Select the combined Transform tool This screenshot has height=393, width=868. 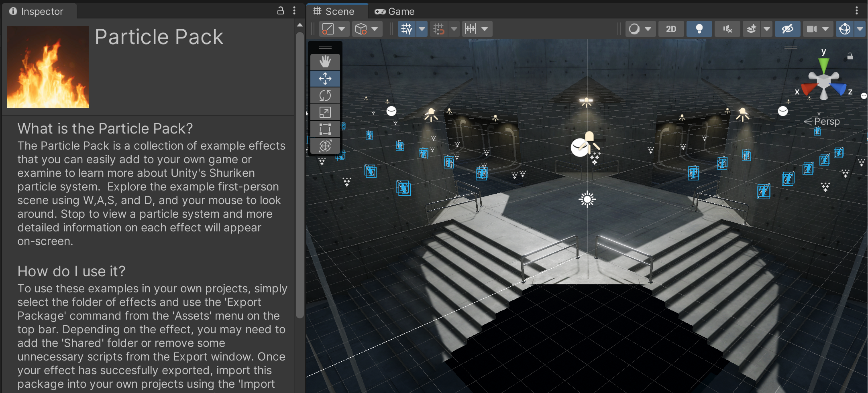[x=325, y=146]
